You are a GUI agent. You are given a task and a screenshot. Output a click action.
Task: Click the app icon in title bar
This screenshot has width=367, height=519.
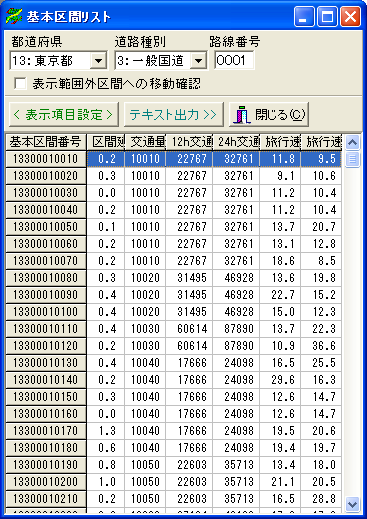pos(14,16)
